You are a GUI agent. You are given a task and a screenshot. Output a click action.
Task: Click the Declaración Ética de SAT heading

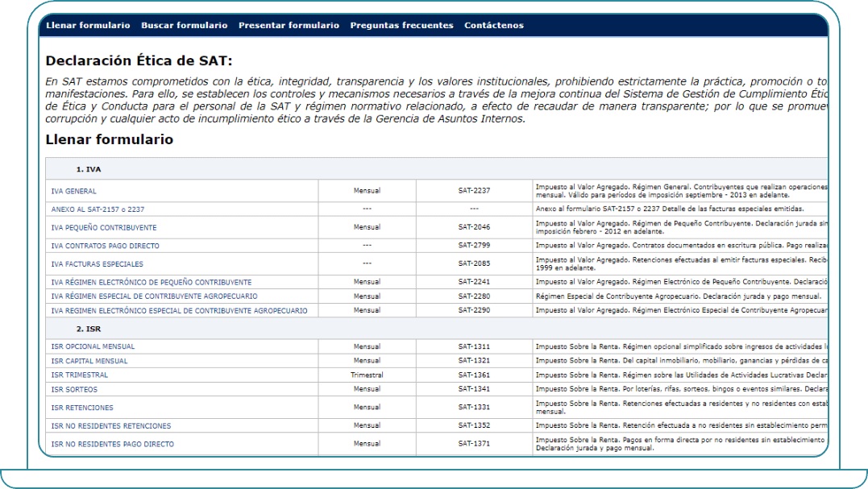tap(139, 61)
